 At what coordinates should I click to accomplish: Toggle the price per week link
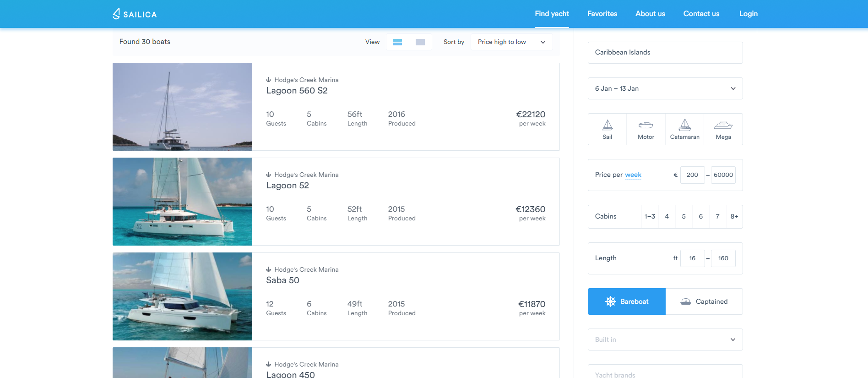(633, 175)
